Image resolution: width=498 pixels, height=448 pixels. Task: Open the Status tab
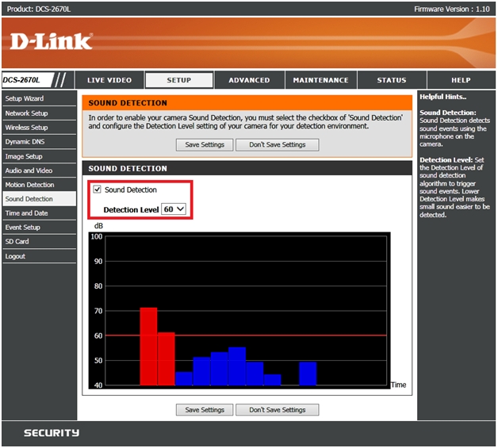[391, 80]
